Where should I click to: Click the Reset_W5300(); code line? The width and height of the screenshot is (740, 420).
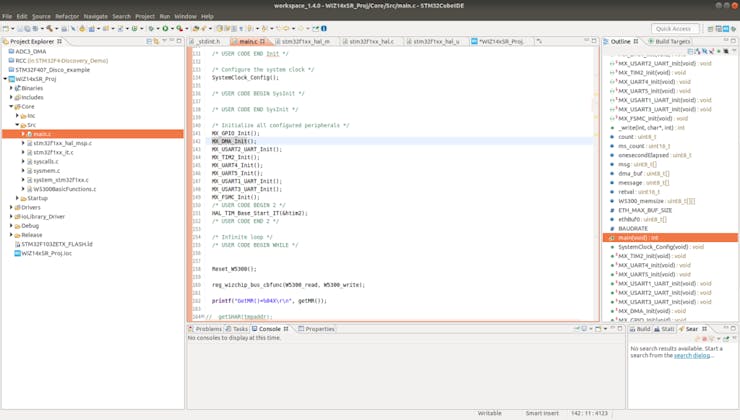pyautogui.click(x=234, y=269)
